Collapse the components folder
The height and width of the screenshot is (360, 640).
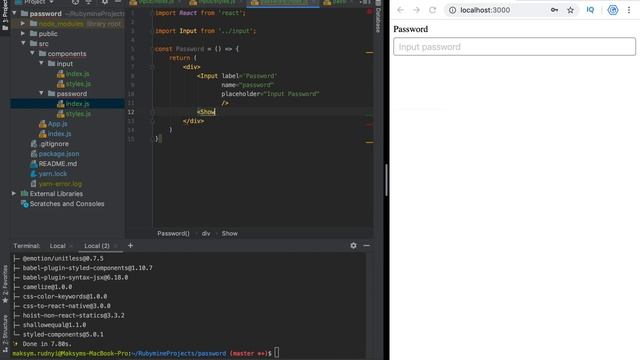pos(32,53)
